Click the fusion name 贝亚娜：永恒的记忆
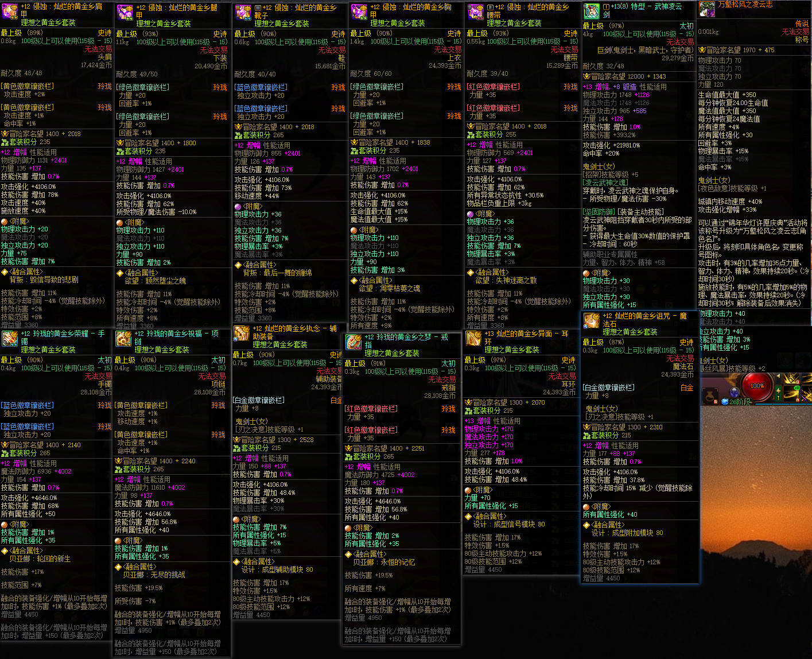812x659 pixels. click(384, 563)
